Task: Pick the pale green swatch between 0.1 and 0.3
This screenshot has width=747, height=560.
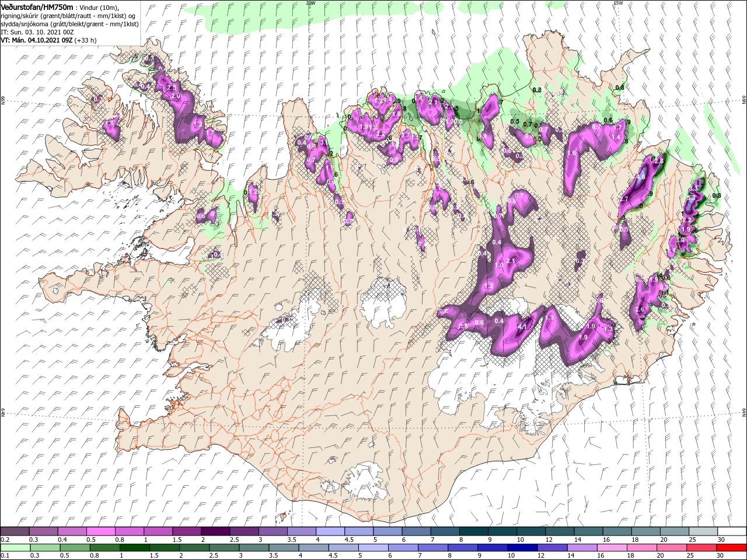Action: click(x=15, y=548)
